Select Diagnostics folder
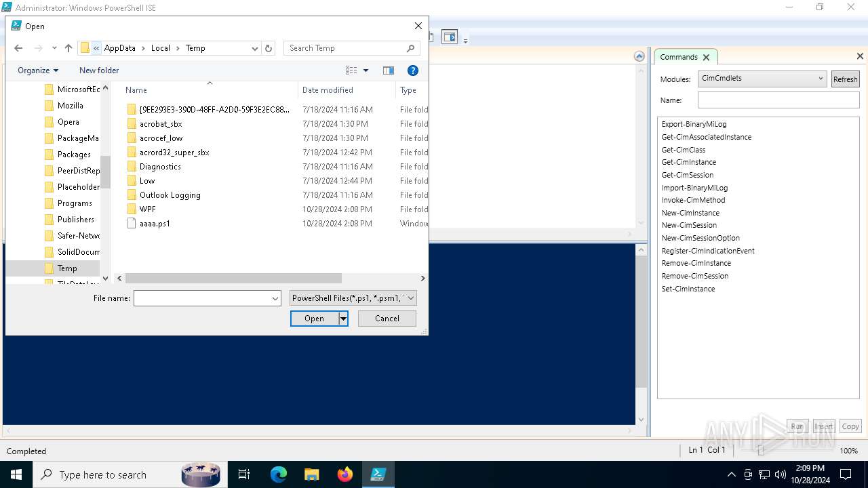The image size is (868, 488). (160, 167)
